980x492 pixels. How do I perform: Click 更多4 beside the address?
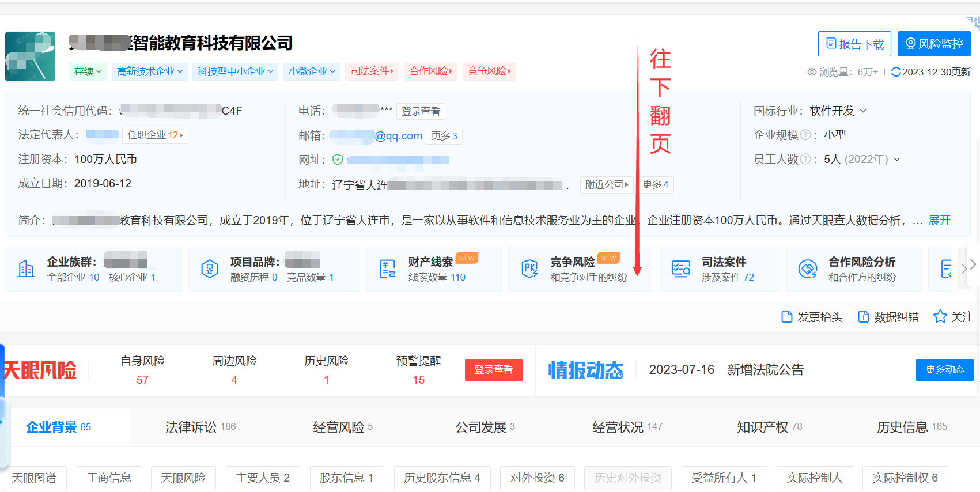click(655, 184)
